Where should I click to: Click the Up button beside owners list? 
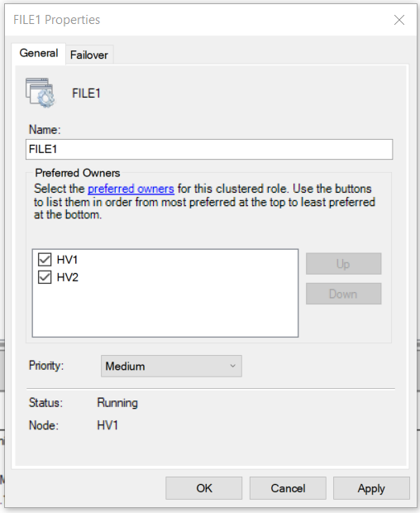[x=343, y=264]
